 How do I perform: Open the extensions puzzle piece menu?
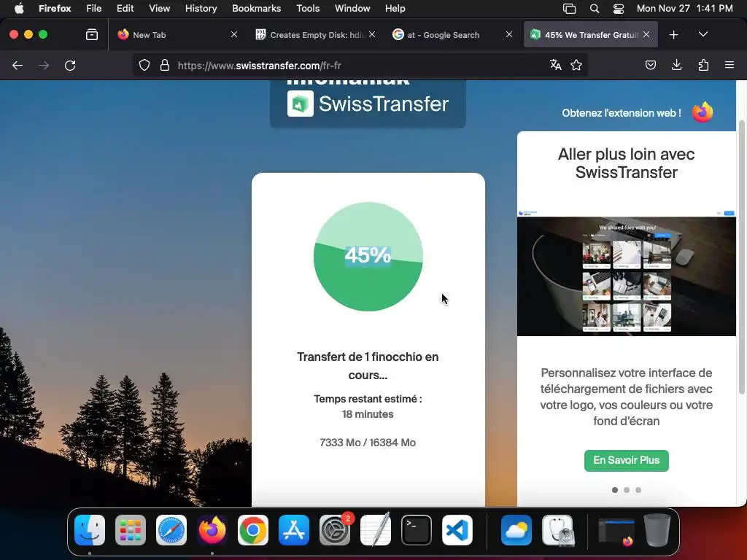[x=703, y=65]
